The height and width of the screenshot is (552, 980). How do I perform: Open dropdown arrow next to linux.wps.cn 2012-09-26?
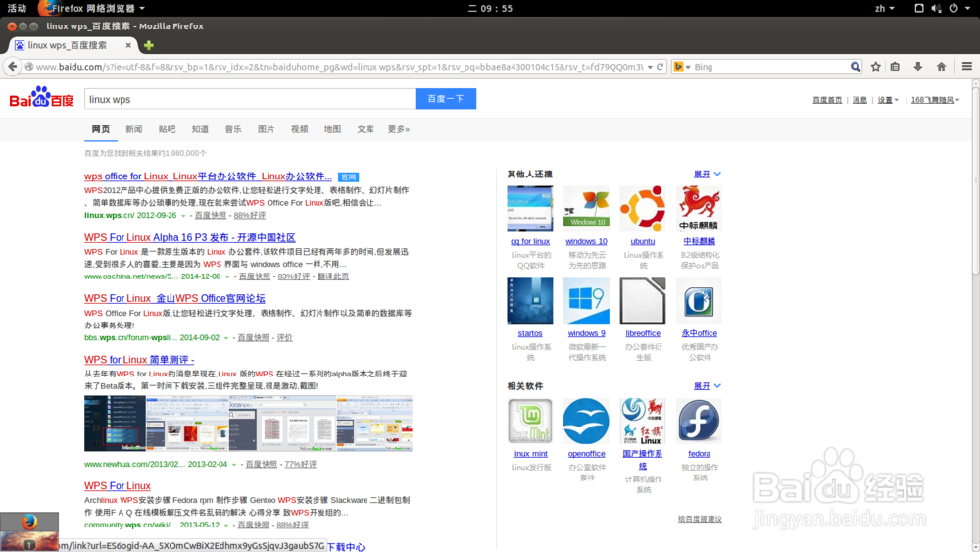tap(183, 216)
